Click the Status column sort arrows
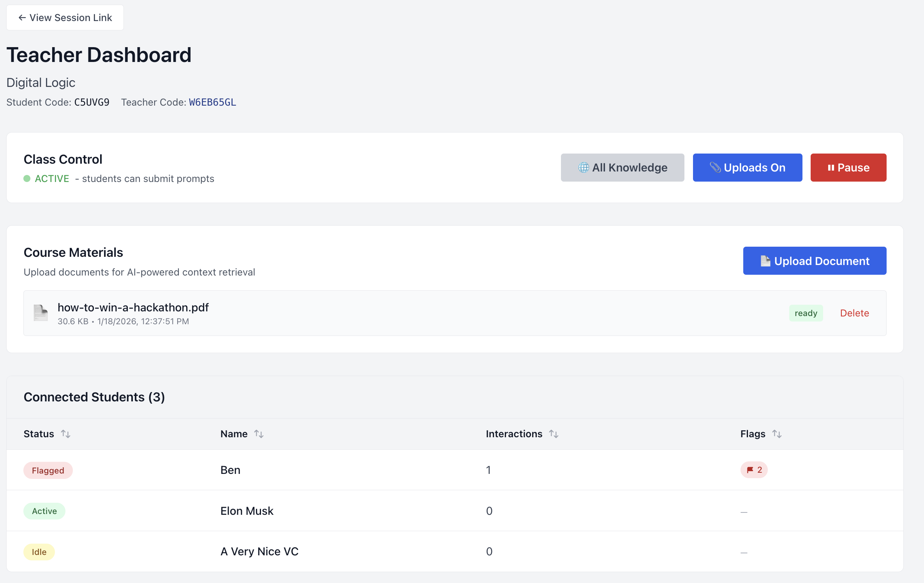 [x=65, y=434]
